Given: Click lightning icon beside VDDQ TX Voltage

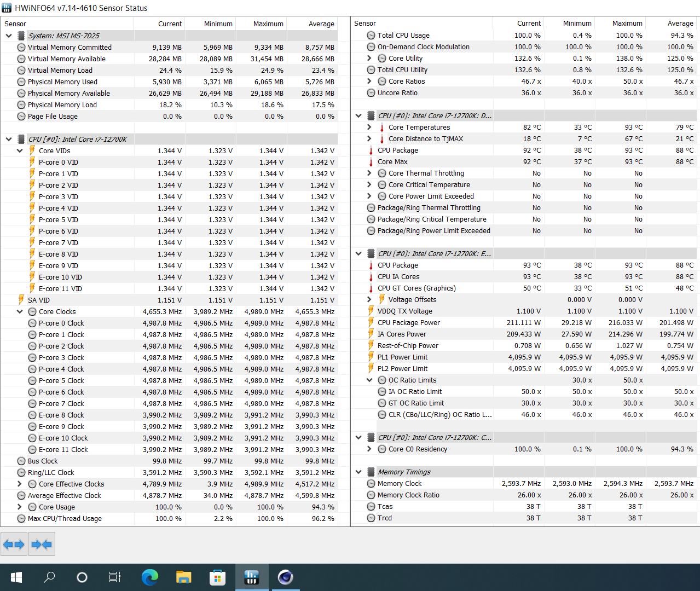Looking at the screenshot, I should 371,311.
